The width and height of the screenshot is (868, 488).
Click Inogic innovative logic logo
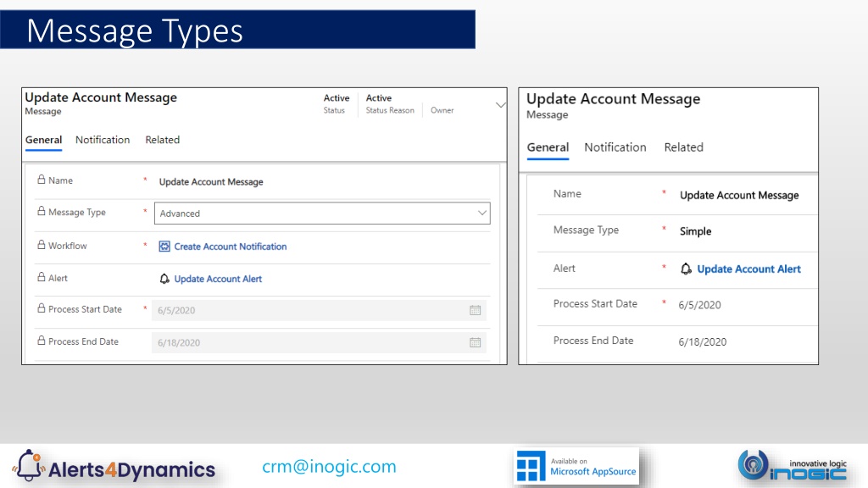click(792, 466)
